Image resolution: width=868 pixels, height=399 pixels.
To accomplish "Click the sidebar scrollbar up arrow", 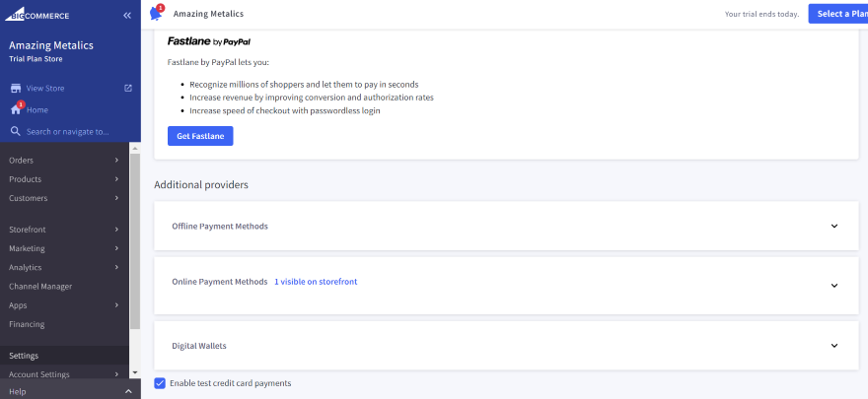I will (x=134, y=147).
